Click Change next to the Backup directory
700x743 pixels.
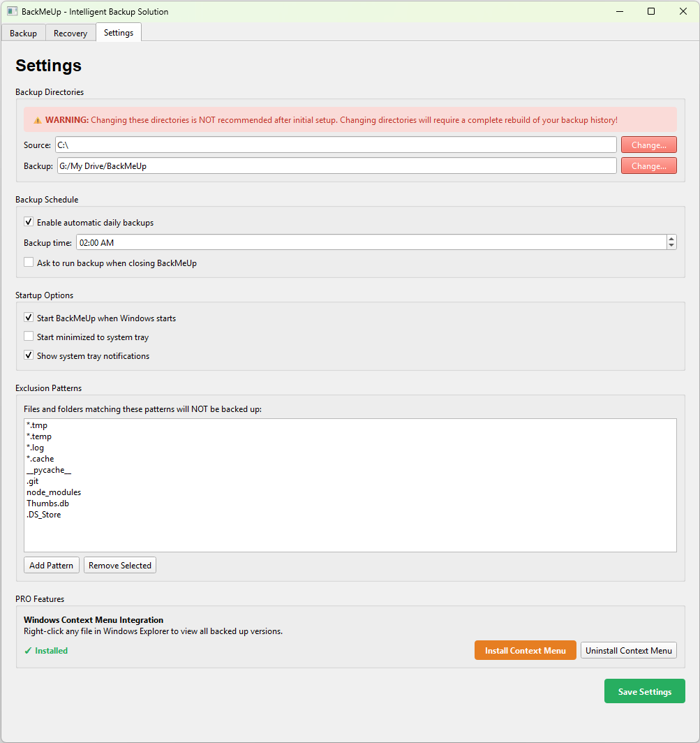tap(648, 165)
